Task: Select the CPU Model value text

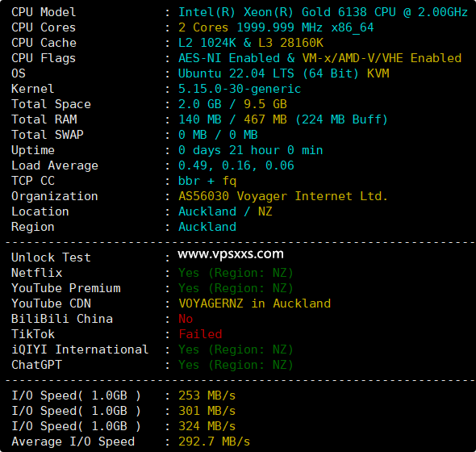Action: (x=323, y=12)
